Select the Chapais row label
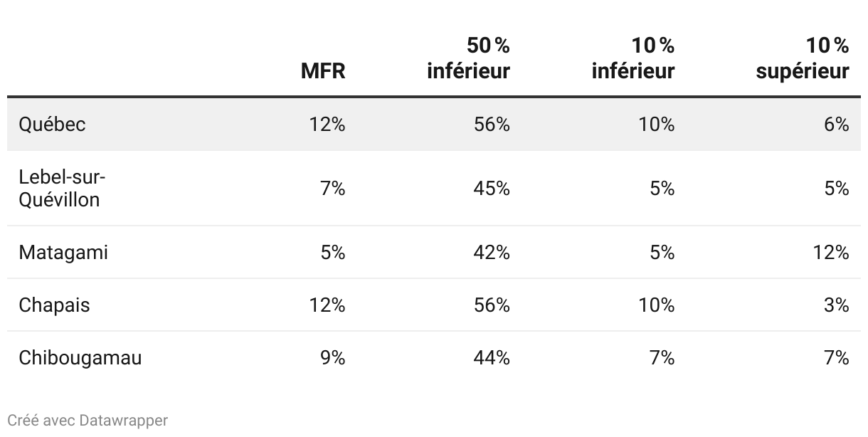This screenshot has height=437, width=868. point(54,305)
